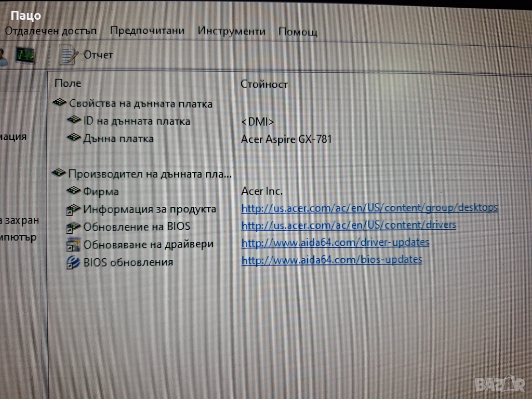The width and height of the screenshot is (532, 399).
Task: Click the icon beside Обновяване на драйвери
Action: 73,244
